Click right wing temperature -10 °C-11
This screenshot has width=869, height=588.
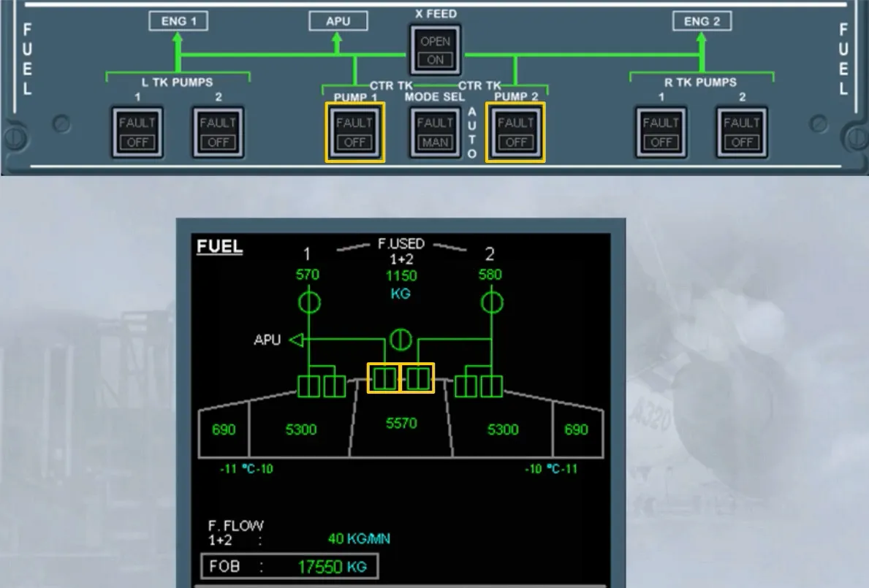coord(551,469)
